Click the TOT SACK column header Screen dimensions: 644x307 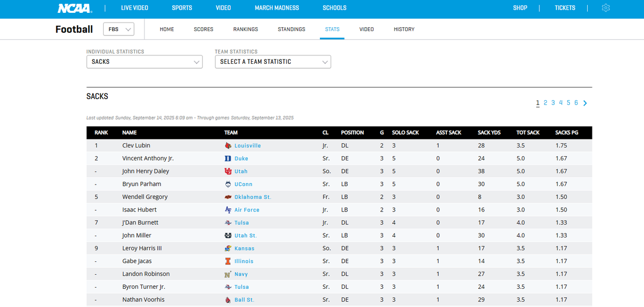point(528,133)
